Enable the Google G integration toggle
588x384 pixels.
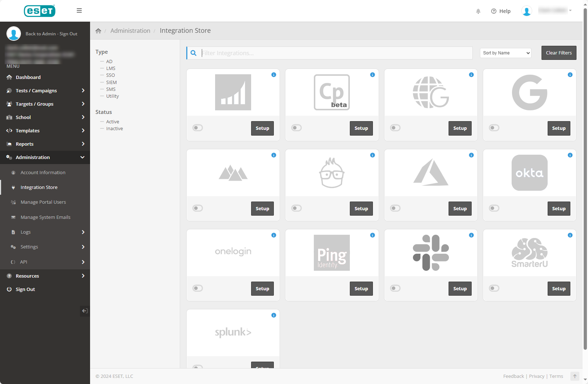point(494,128)
